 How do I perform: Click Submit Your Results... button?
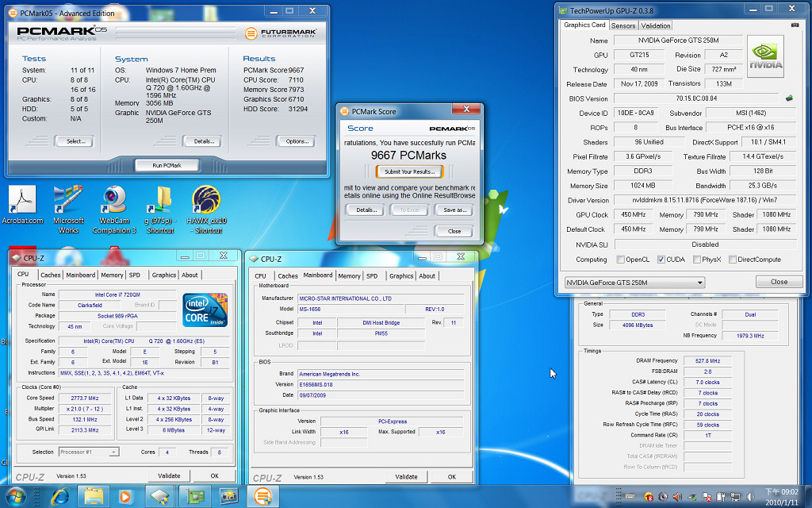tap(409, 171)
